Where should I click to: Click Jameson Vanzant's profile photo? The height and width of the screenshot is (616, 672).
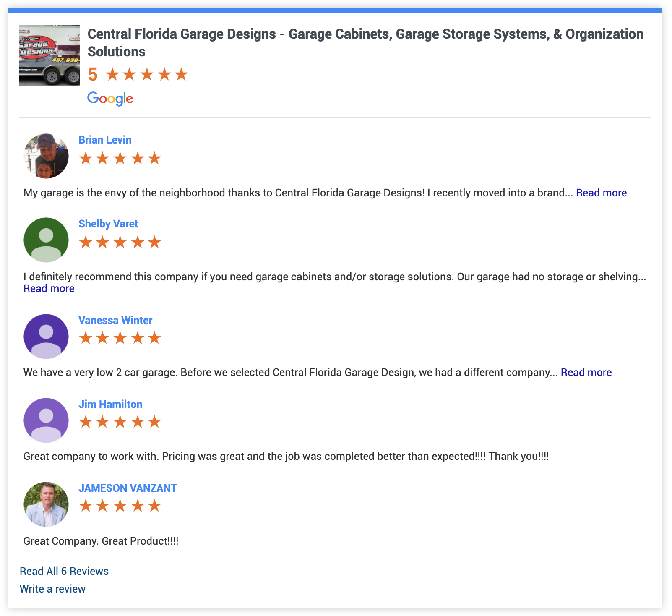[46, 504]
